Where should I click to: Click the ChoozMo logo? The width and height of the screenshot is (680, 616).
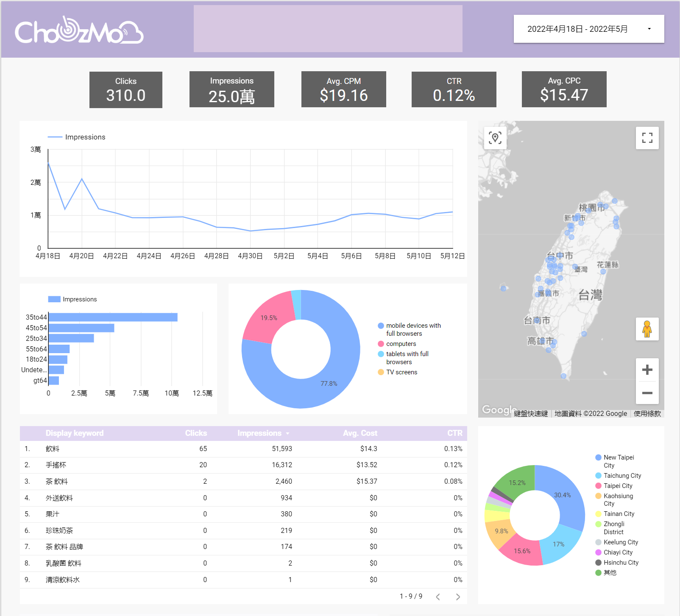click(79, 31)
